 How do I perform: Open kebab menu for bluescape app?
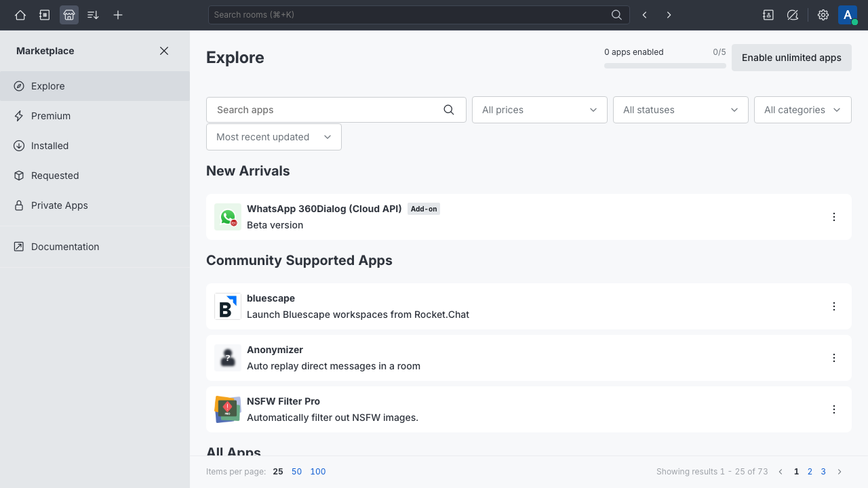[x=834, y=306]
